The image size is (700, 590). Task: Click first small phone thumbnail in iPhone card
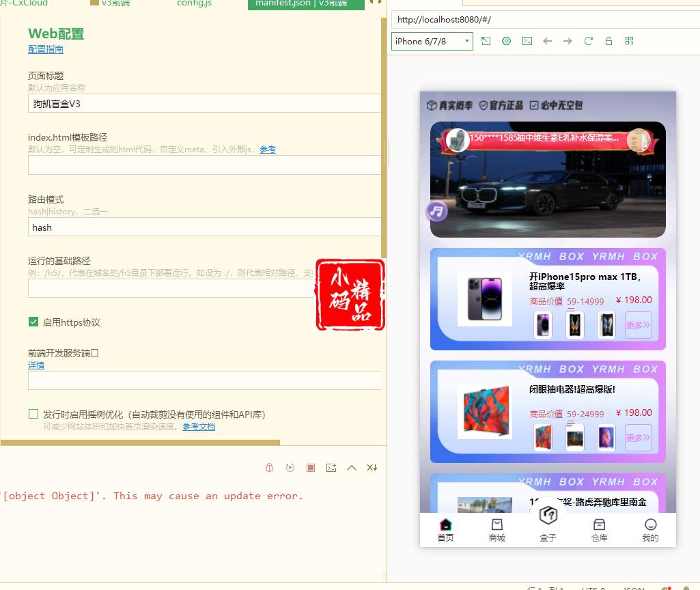pyautogui.click(x=543, y=324)
